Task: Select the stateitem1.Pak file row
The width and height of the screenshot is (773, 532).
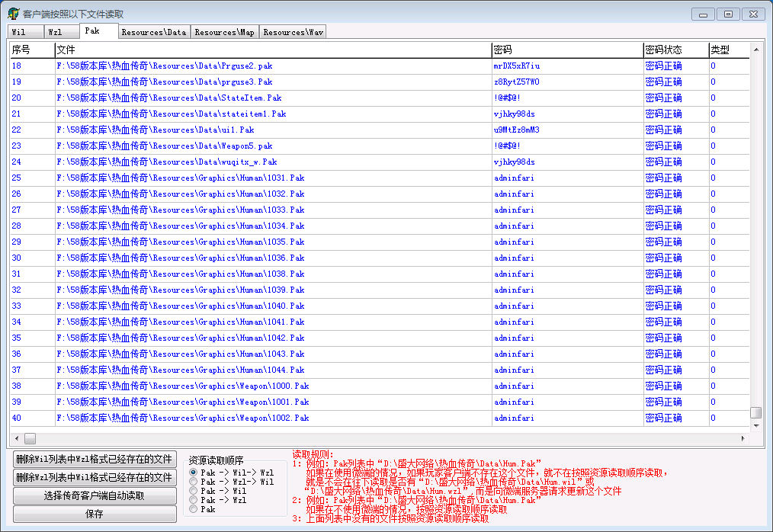Action: [380, 114]
